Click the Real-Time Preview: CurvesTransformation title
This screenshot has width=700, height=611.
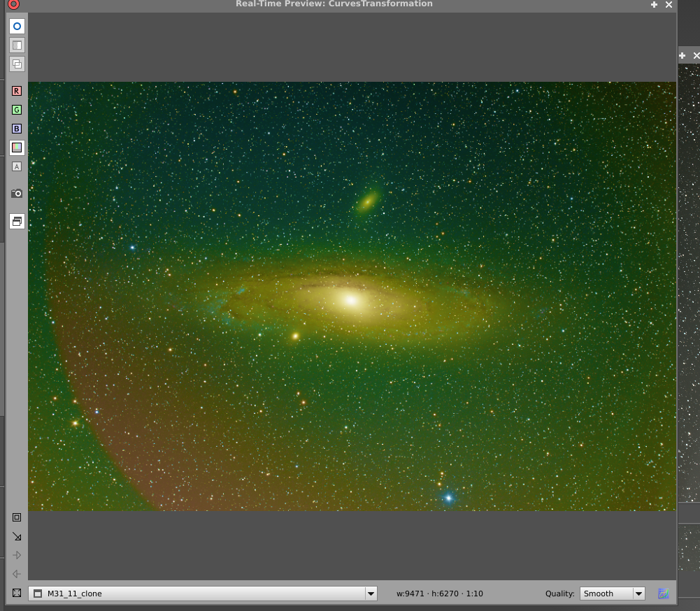pos(334,4)
